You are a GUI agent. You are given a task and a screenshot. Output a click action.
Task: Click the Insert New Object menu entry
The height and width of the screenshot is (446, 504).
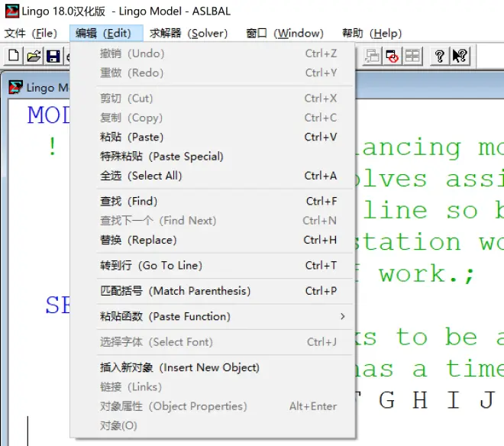179,367
